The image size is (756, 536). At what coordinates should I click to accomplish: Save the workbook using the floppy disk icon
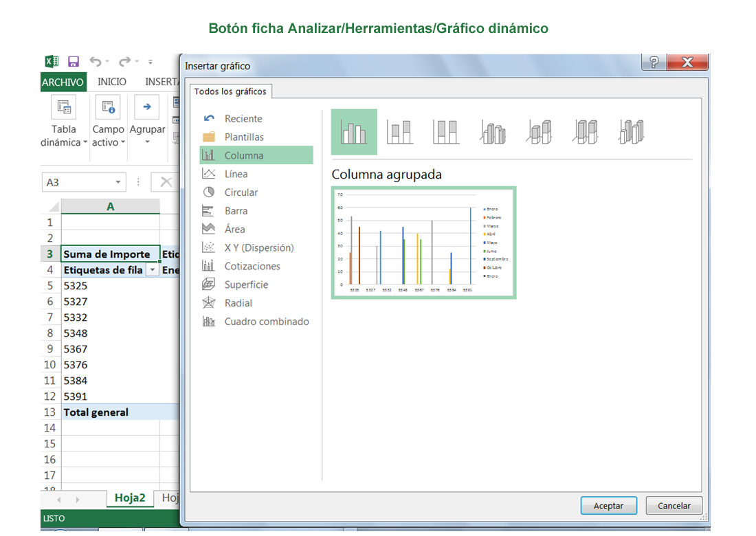pyautogui.click(x=74, y=61)
